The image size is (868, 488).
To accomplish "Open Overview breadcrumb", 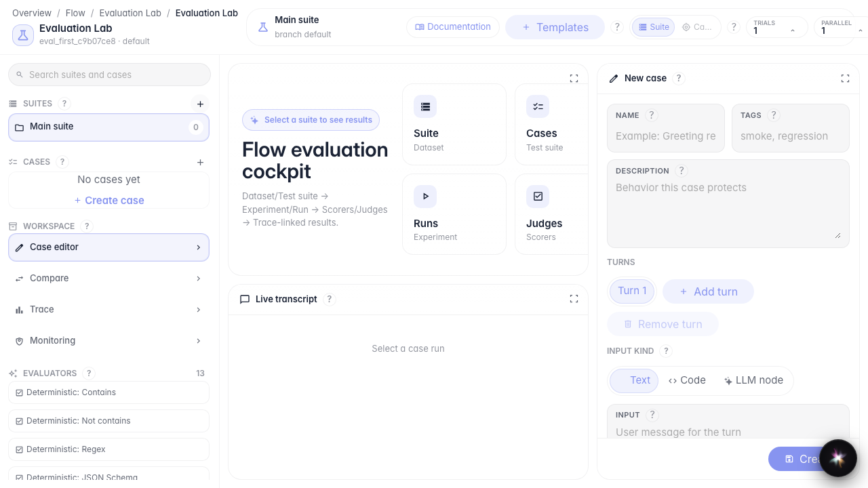I will (32, 13).
